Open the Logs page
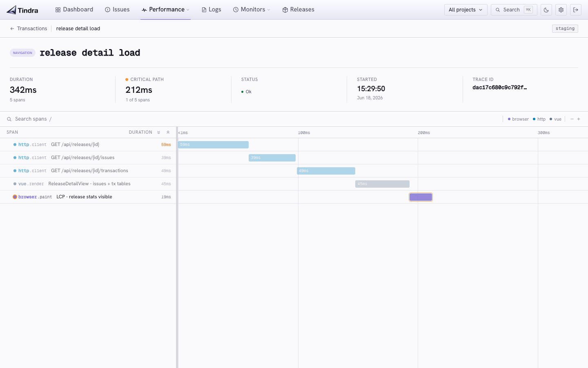The height and width of the screenshot is (368, 588). (x=211, y=9)
